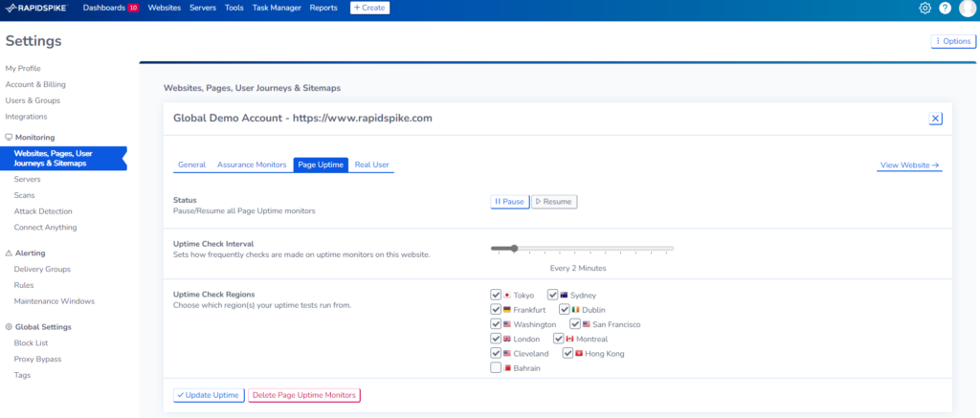
Task: Open Integrations settings
Action: [x=26, y=117]
